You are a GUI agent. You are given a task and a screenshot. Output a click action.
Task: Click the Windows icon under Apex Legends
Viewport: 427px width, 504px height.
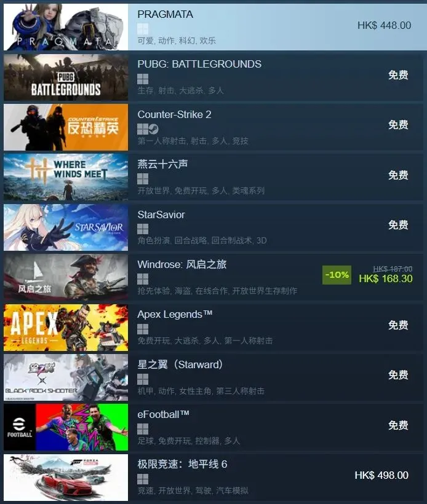(143, 329)
